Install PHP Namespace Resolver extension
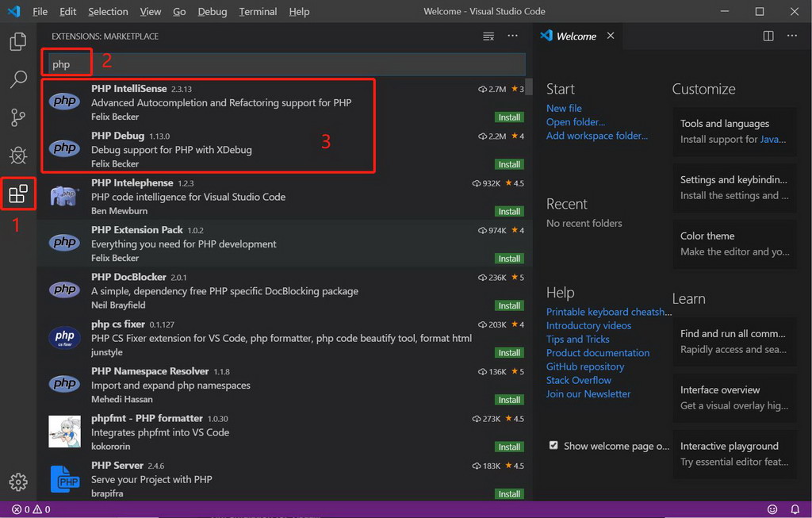Viewport: 812px width, 518px height. (509, 400)
